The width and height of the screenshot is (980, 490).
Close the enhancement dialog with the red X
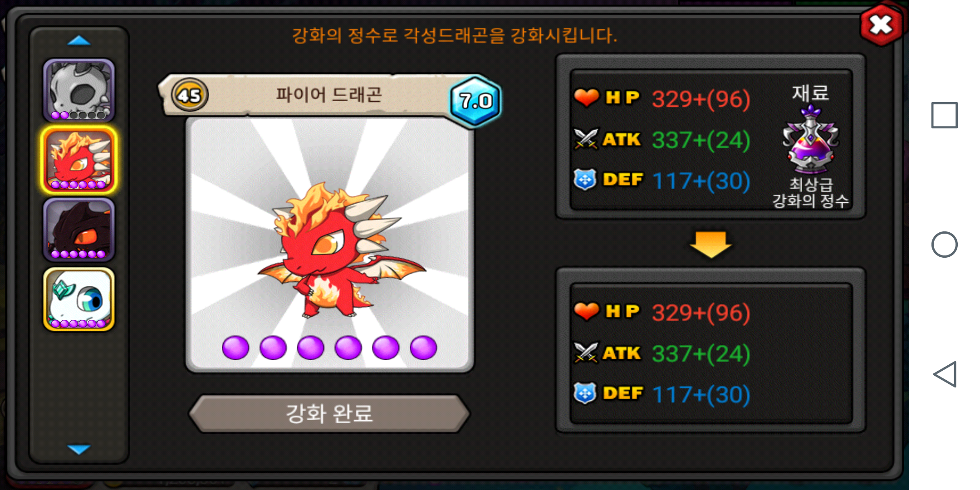pos(881,24)
